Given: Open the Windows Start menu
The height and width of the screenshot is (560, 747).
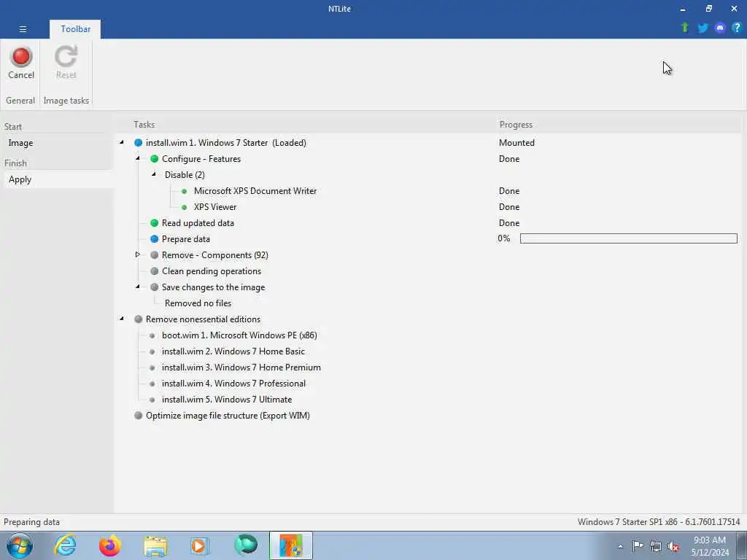Looking at the screenshot, I should [20, 545].
